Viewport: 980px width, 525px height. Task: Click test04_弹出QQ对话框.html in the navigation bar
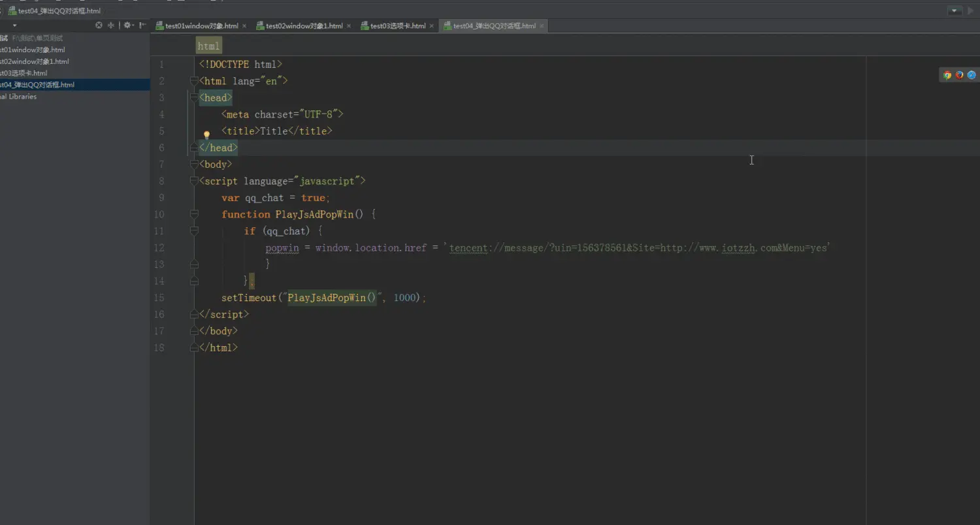59,11
